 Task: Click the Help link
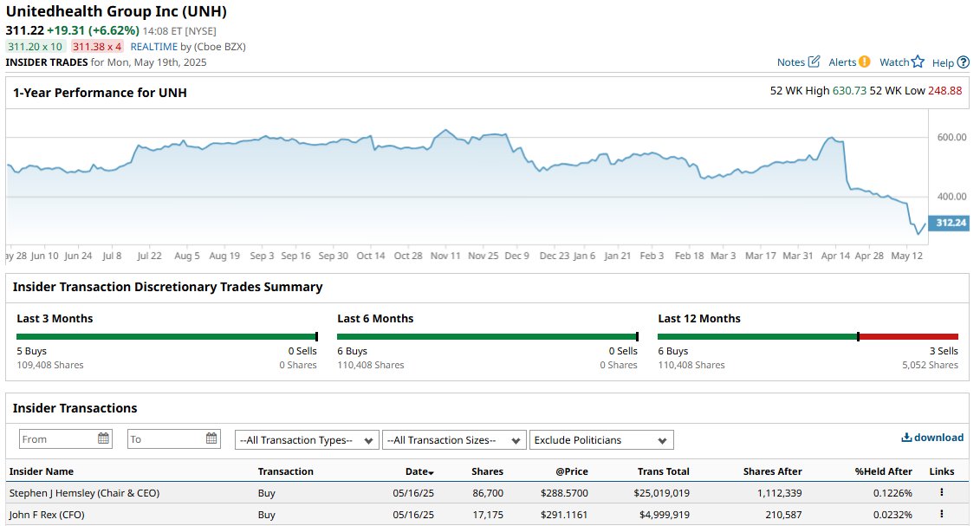943,62
